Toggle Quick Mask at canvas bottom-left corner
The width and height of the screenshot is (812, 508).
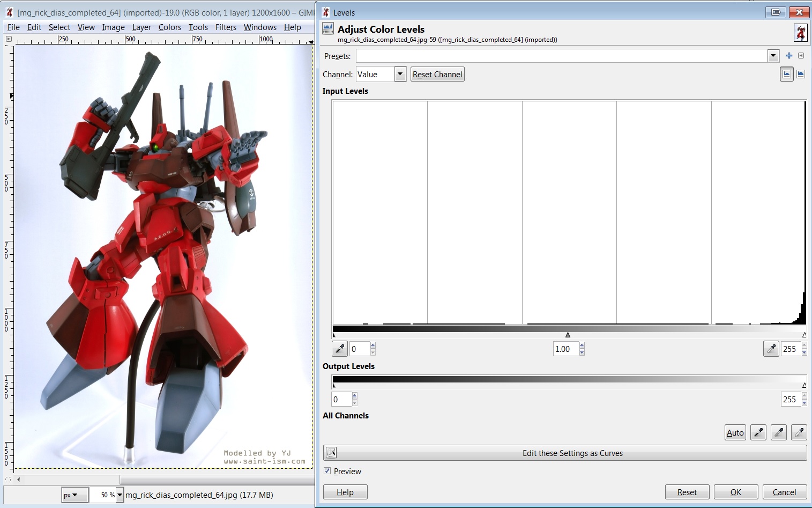click(8, 480)
